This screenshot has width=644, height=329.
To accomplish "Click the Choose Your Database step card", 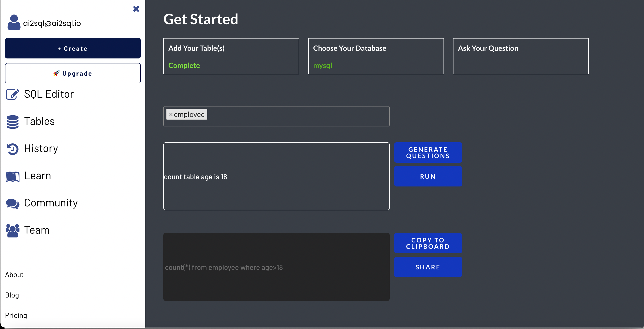I will (x=376, y=56).
